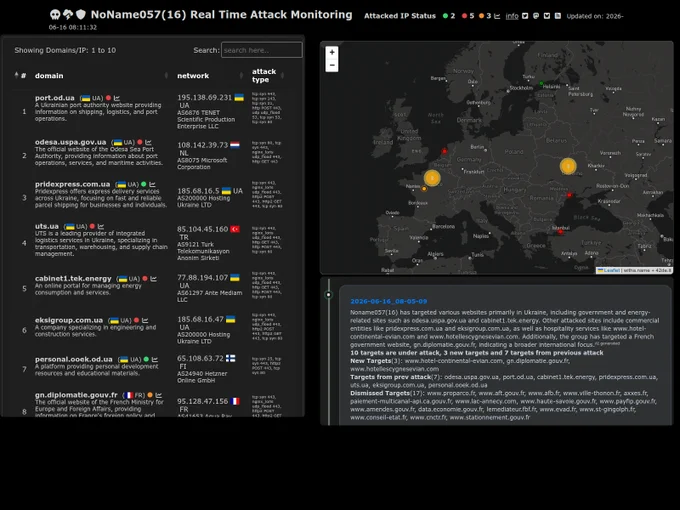This screenshot has height=510, width=680.
Task: Click green status dot beside personal.ooek.od.ua
Action: click(146, 360)
